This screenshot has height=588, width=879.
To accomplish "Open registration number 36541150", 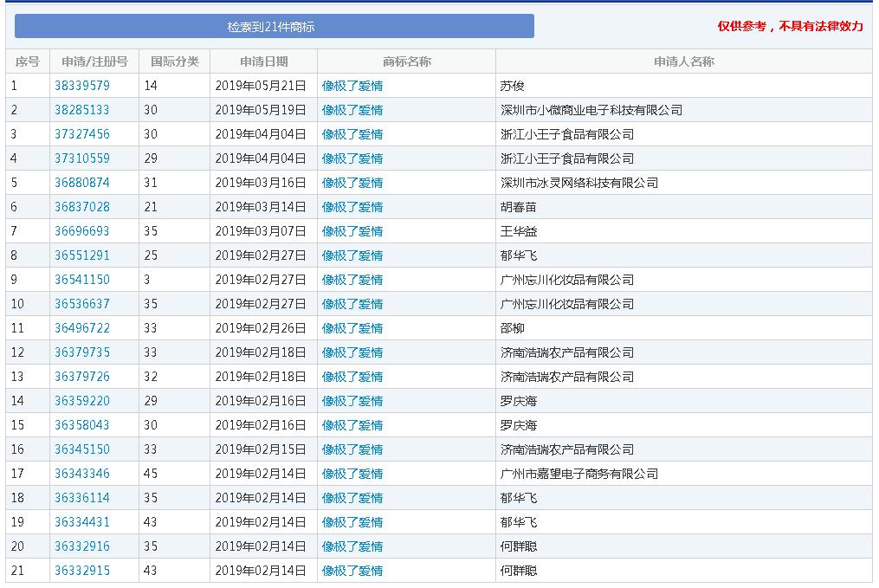I will tap(82, 280).
